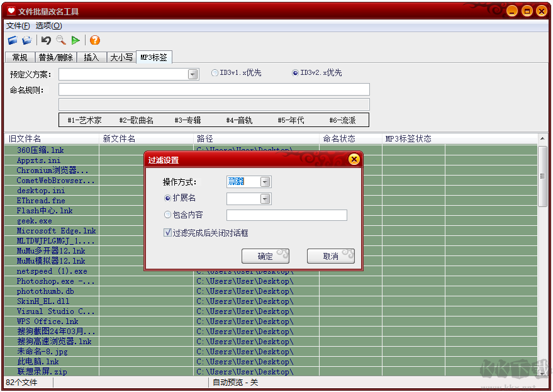
Task: Open the help question mark icon
Action: click(95, 40)
